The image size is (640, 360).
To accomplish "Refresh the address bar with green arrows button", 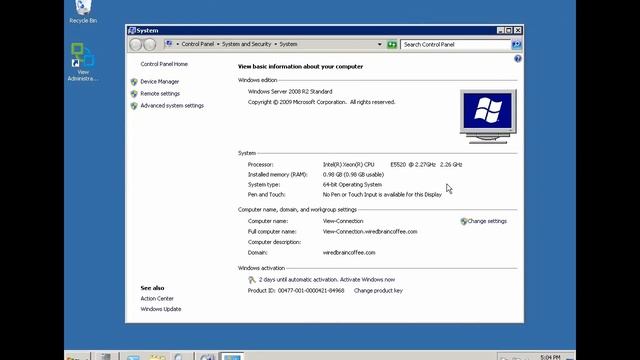I will (x=392, y=44).
